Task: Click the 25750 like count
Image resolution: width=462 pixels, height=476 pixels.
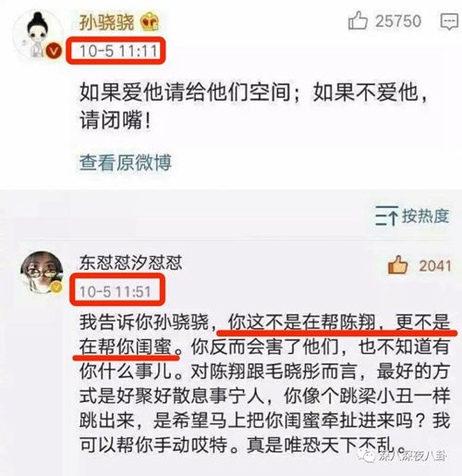Action: (x=398, y=21)
